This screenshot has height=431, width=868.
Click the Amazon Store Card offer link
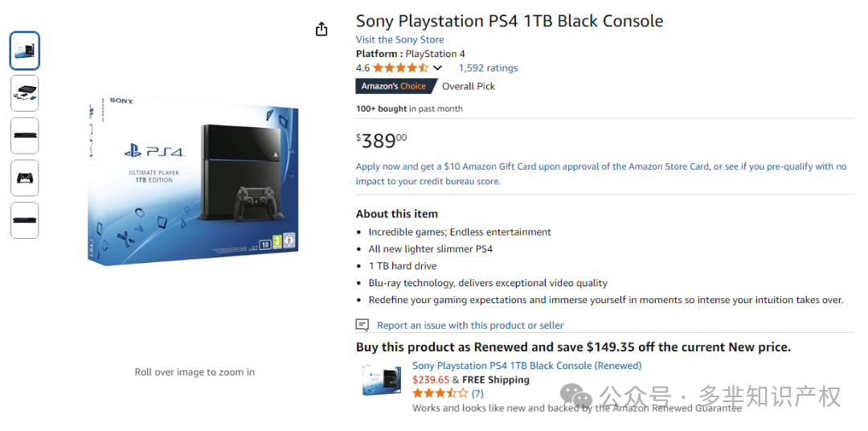click(601, 174)
